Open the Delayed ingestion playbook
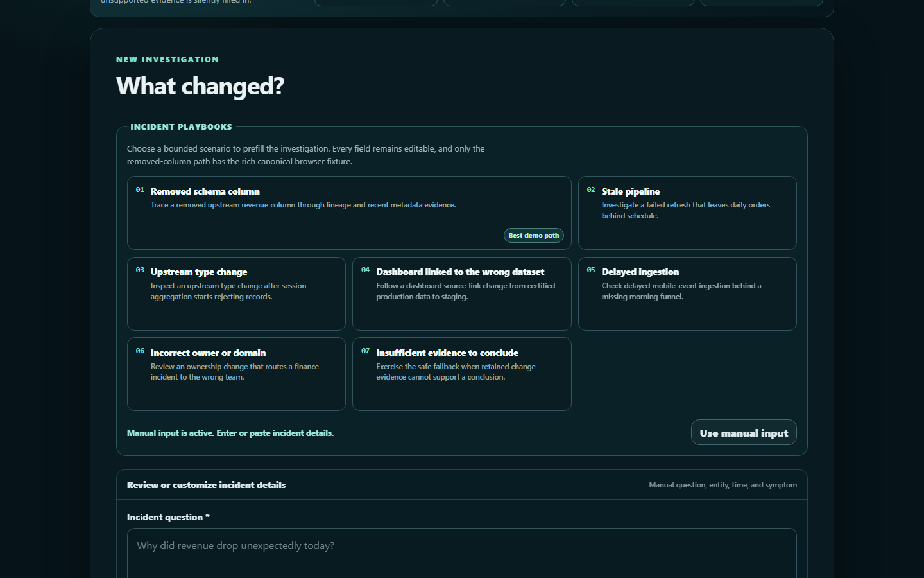The image size is (924, 578). click(687, 293)
